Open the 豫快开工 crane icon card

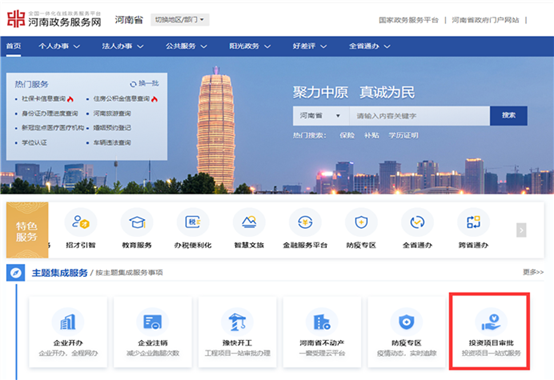click(237, 332)
